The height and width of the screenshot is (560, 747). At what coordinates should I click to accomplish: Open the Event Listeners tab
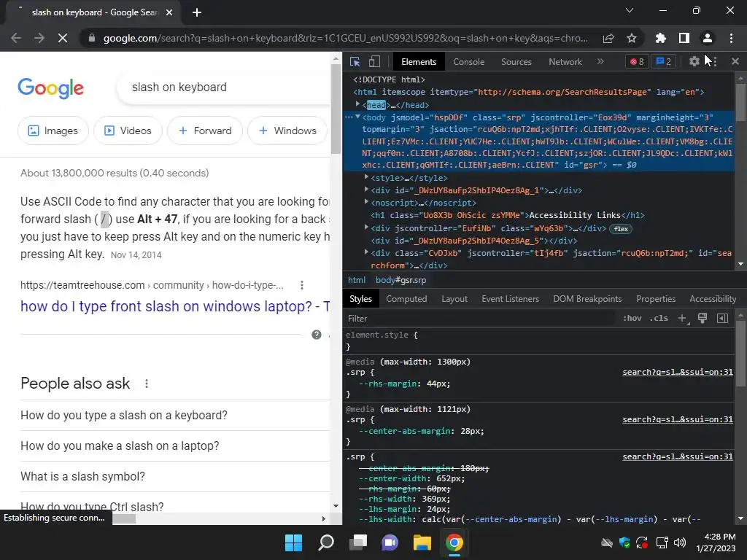(510, 299)
